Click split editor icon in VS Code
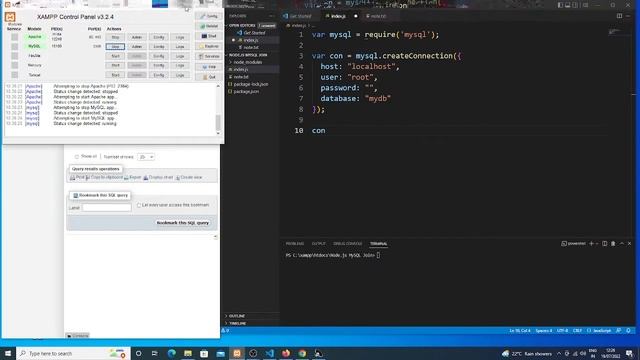 tap(620, 16)
